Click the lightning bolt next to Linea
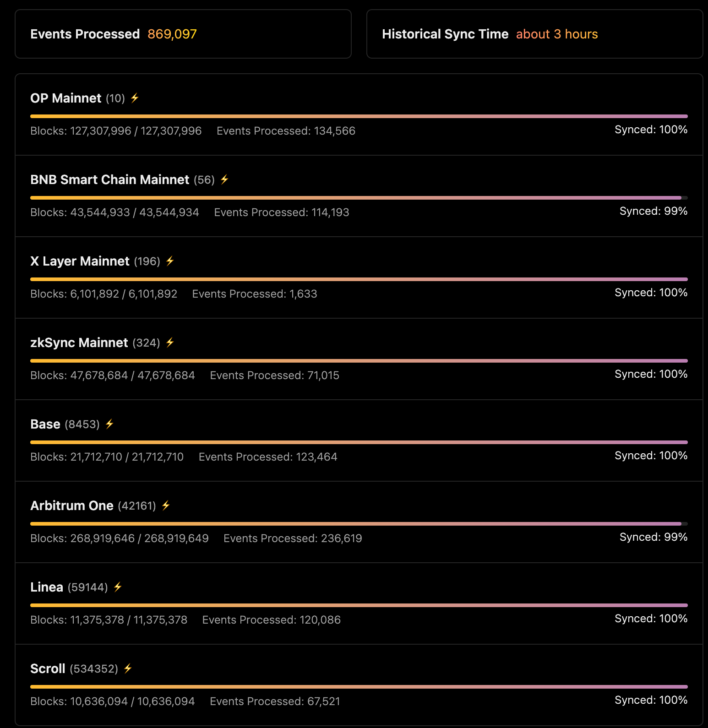The image size is (708, 728). click(x=118, y=587)
